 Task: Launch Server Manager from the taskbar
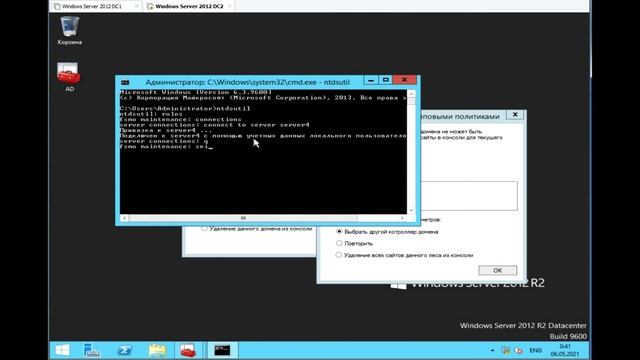[92, 350]
